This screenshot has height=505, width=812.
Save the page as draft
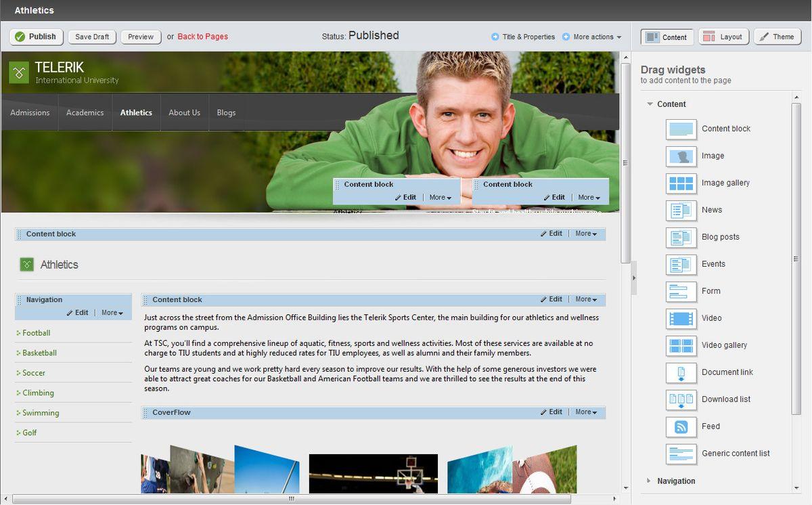click(92, 37)
